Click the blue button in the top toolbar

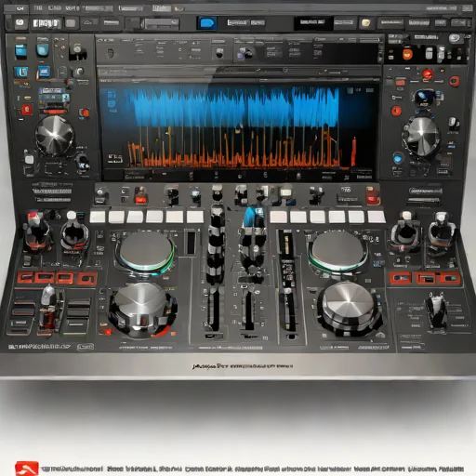tap(207, 23)
